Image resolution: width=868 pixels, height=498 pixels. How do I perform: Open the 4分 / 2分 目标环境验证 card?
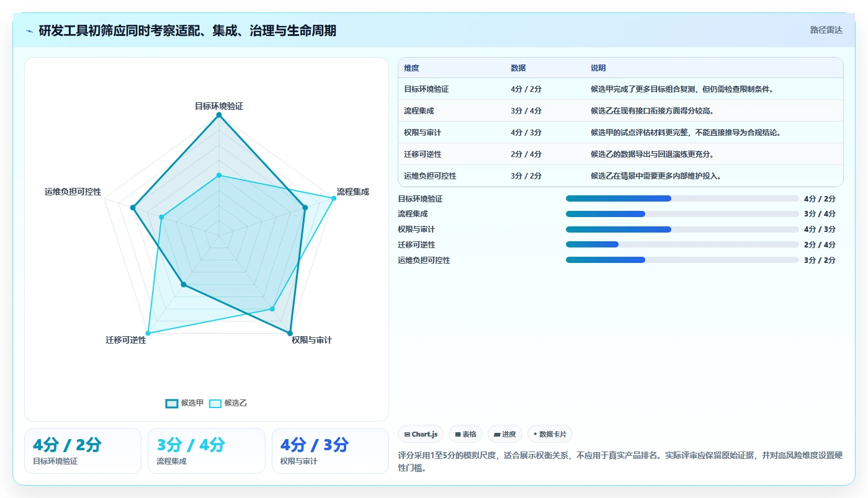(x=83, y=451)
